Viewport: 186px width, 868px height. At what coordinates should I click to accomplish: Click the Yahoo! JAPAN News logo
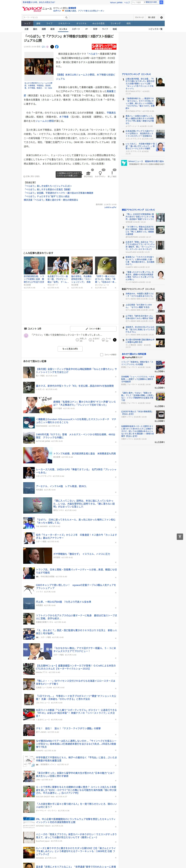pos(37,9)
